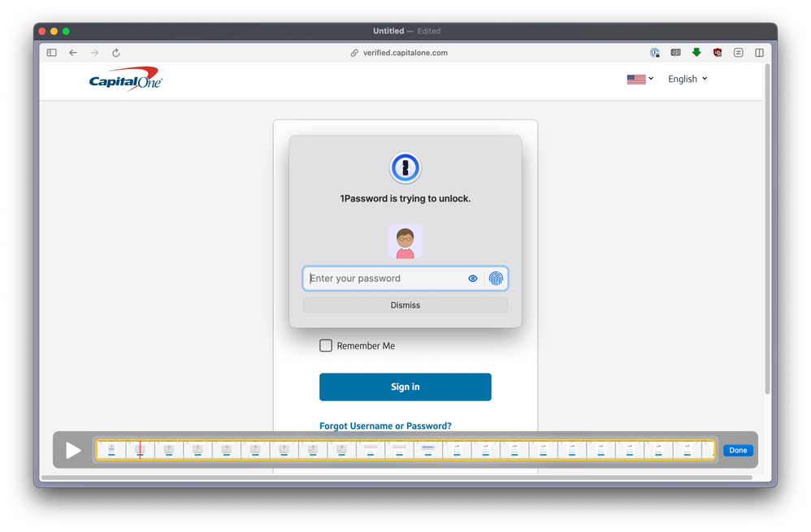Open the red uBlock shield extension
This screenshot has height=532, width=811.
tap(718, 52)
